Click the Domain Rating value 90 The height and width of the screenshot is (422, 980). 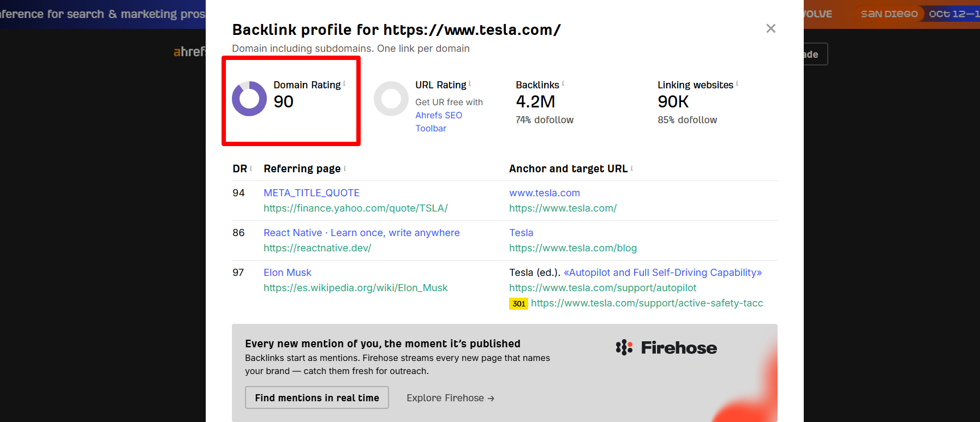point(284,101)
